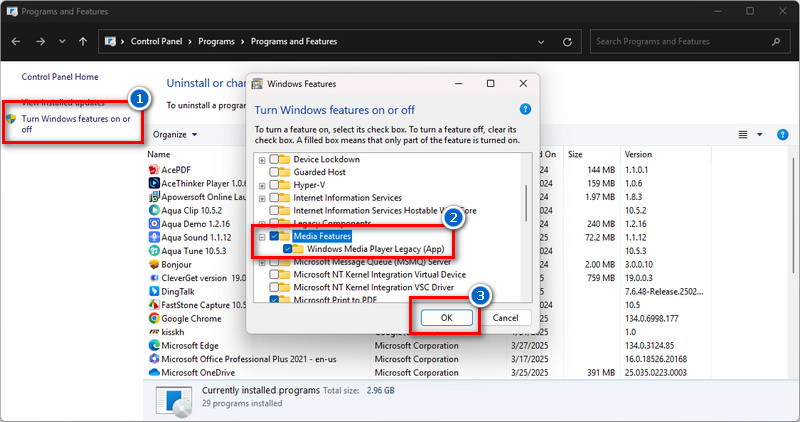Image resolution: width=800 pixels, height=422 pixels.
Task: Click Cancel in Windows Features dialog
Action: (505, 317)
